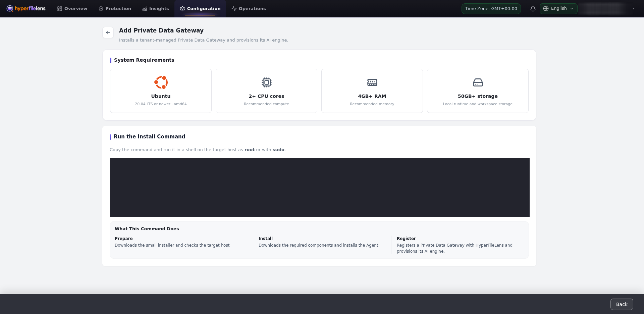Click the Overview grid icon
This screenshot has height=314, width=644.
[x=60, y=9]
